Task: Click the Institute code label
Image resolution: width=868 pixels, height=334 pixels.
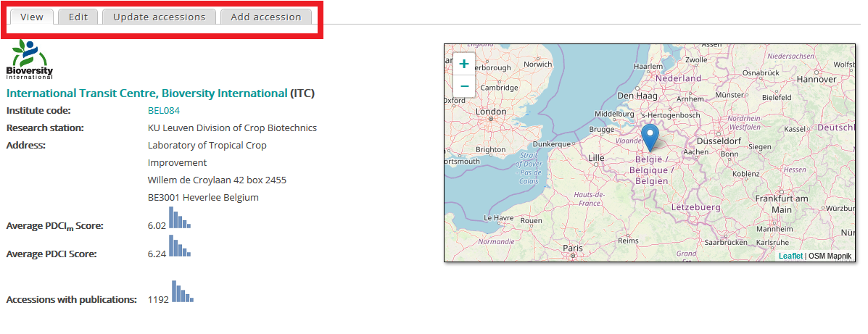Action: tap(38, 111)
